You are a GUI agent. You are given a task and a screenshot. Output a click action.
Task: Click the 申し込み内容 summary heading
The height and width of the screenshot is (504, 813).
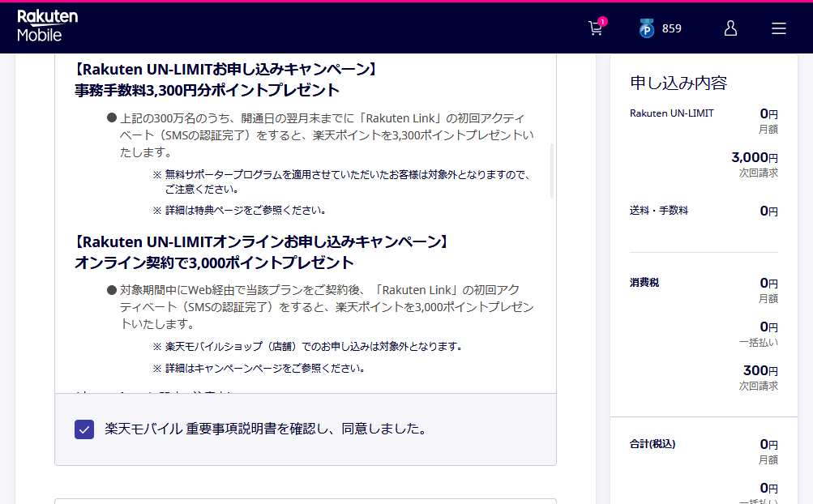(x=678, y=83)
